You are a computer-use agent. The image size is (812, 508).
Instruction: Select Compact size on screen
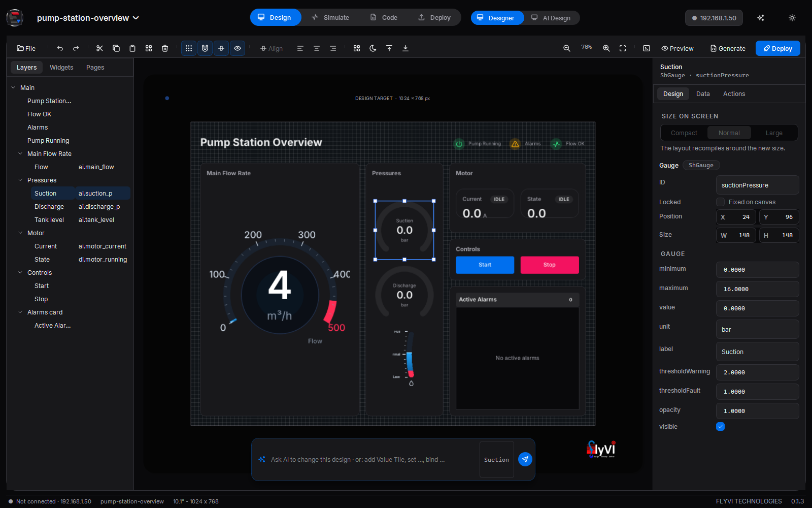point(684,133)
